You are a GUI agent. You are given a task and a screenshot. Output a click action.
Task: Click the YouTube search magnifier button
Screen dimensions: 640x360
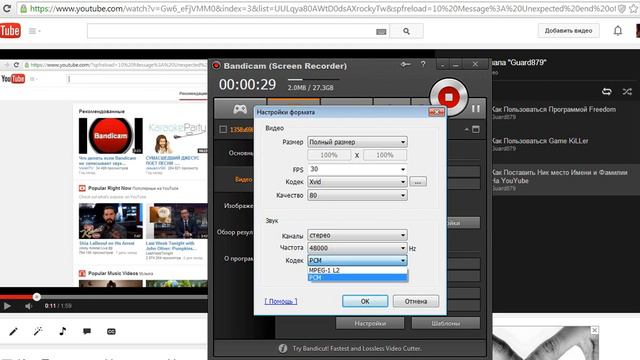pos(406,31)
